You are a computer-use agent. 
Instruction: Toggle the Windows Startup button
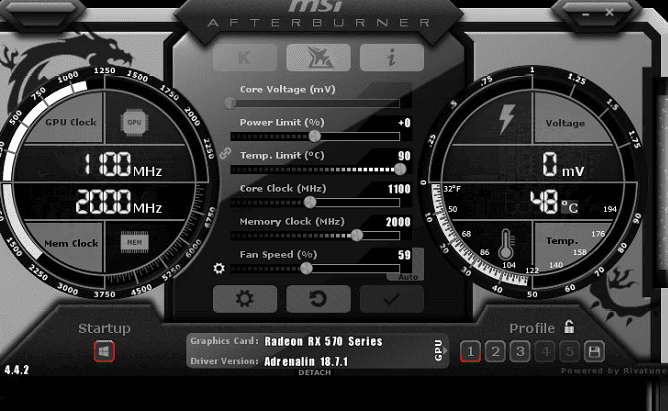(x=104, y=352)
